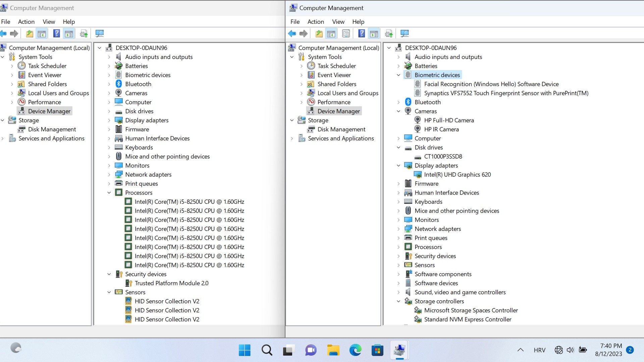Select Standard NVM Express Controller

click(x=468, y=319)
